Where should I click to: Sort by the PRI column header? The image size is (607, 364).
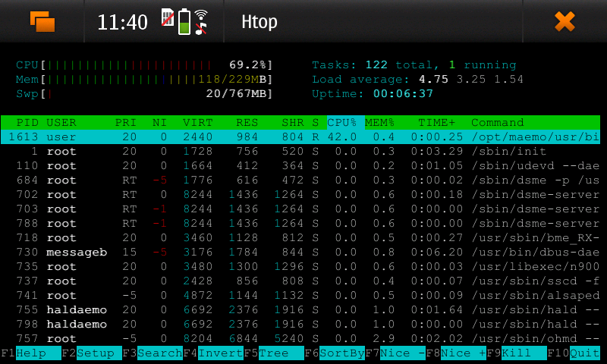click(x=125, y=123)
